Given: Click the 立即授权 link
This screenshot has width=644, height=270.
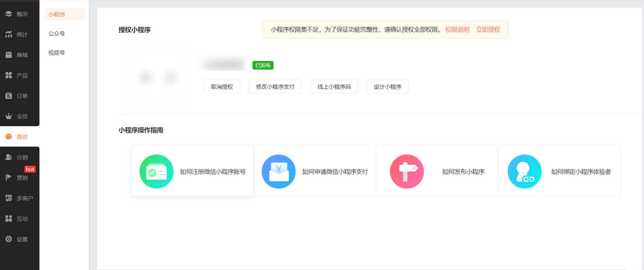Looking at the screenshot, I should pos(488,30).
